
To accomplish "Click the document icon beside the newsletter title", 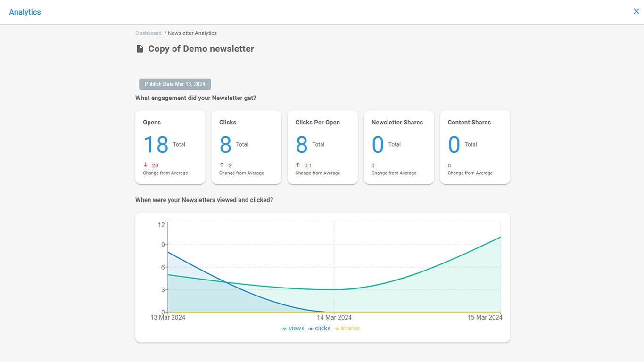I will point(140,49).
